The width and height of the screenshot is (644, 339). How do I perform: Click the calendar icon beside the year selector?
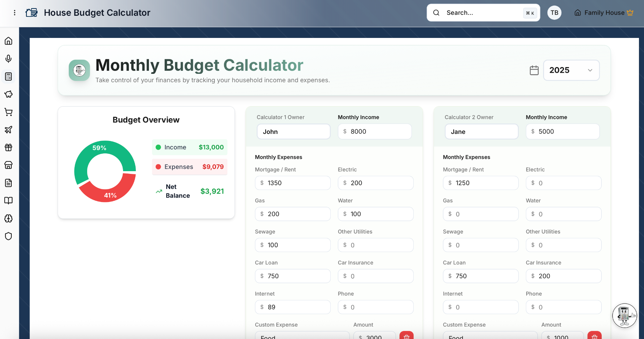point(534,70)
